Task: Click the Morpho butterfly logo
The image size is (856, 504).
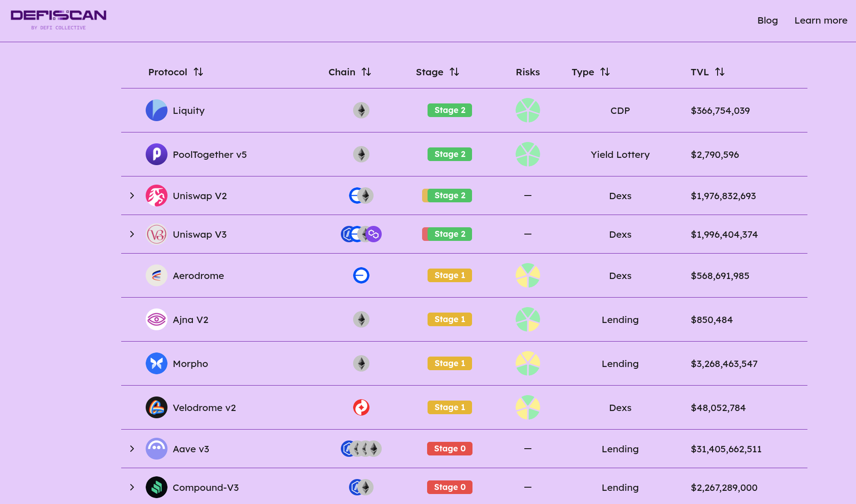Action: pos(157,363)
